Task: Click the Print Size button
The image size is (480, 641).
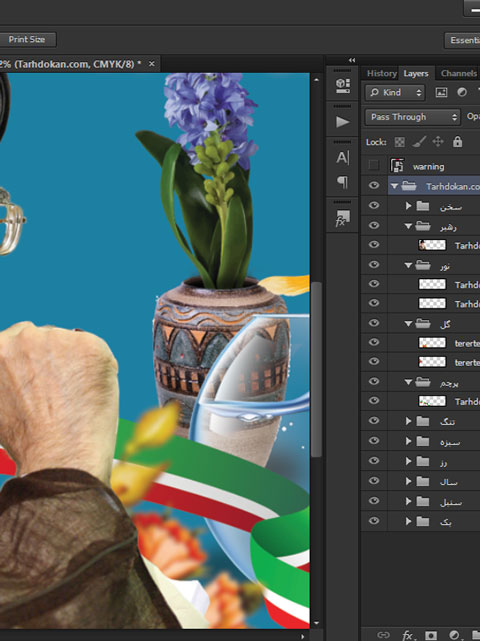Action: (27, 40)
